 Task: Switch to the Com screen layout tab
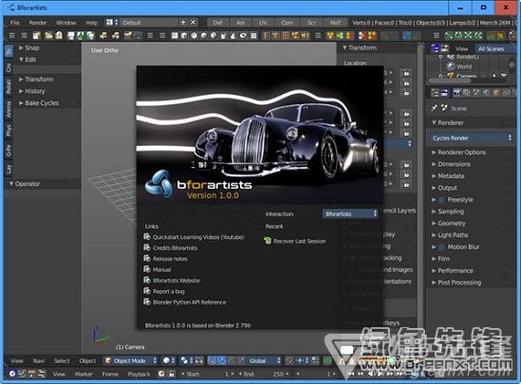pyautogui.click(x=287, y=23)
